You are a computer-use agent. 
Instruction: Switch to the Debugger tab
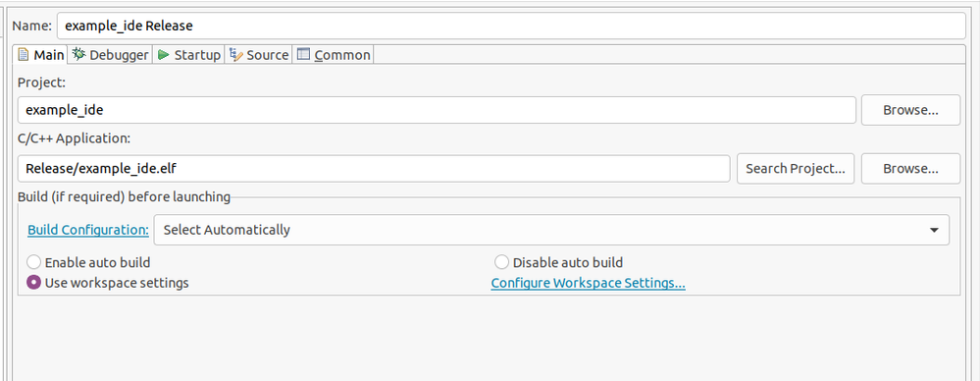click(111, 54)
